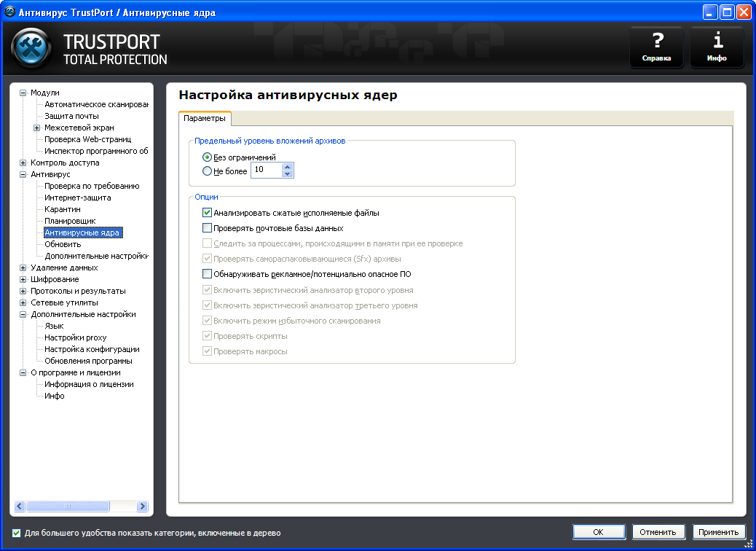The image size is (756, 551).
Task: Click the title bar application icon
Action: 9,12
